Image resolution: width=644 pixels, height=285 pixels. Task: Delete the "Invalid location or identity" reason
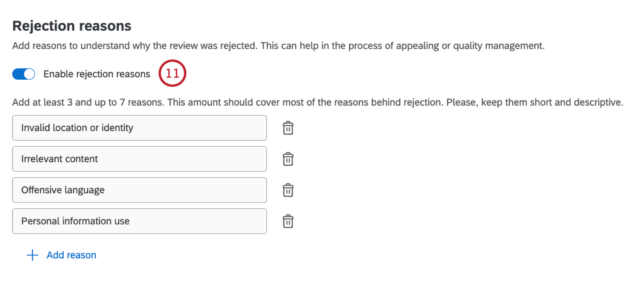288,128
